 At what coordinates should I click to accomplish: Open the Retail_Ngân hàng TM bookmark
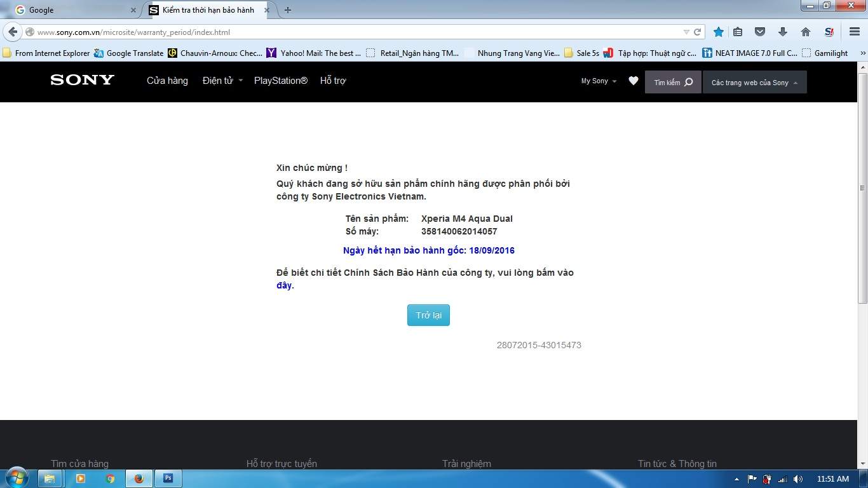(412, 53)
